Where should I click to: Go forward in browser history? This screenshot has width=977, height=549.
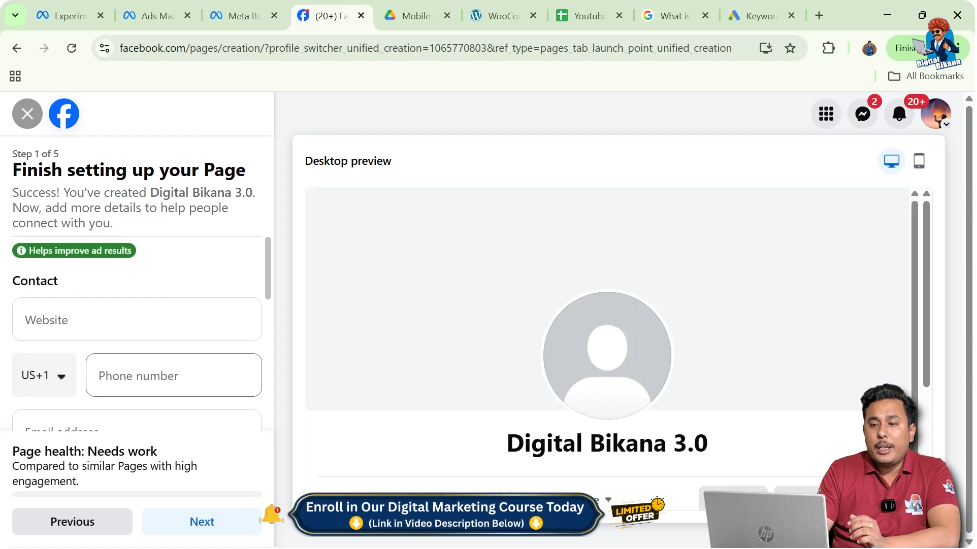(x=44, y=48)
